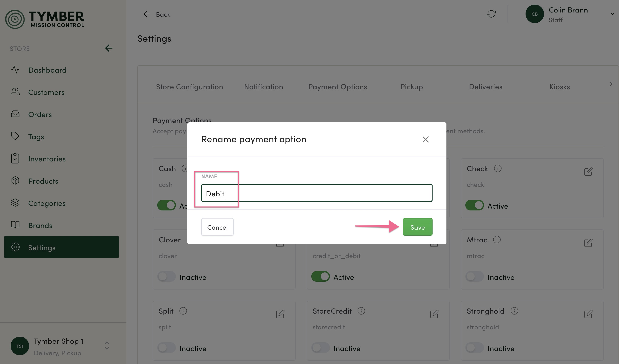Screen dimensions: 619x364
Task: Click the edit icon on Stronghold card
Action: point(588,314)
